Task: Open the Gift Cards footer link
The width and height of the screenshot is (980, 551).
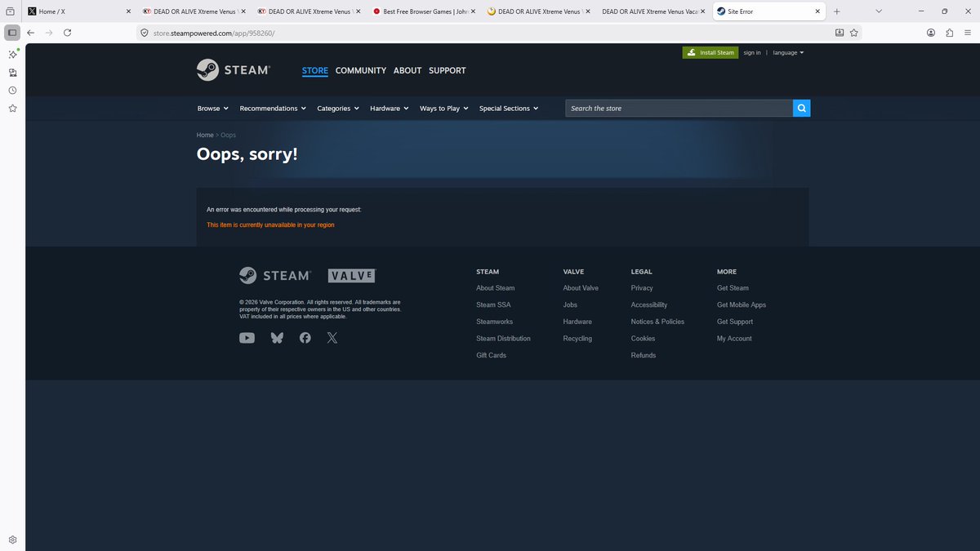Action: click(491, 355)
